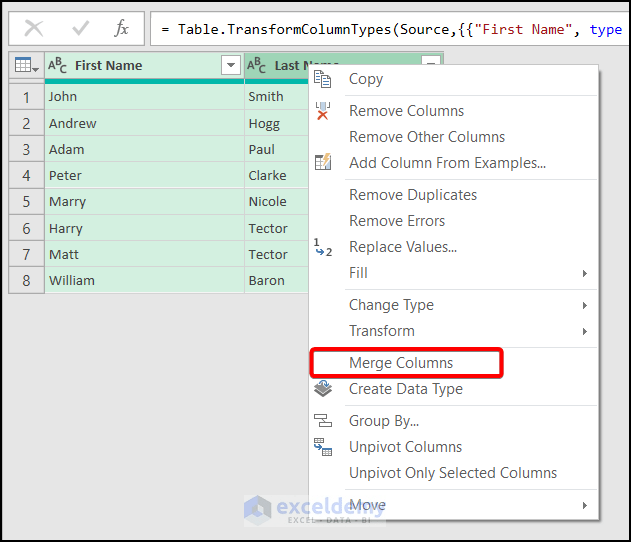Image resolution: width=631 pixels, height=542 pixels.
Task: Expand the Transform submenu arrow
Action: (585, 331)
